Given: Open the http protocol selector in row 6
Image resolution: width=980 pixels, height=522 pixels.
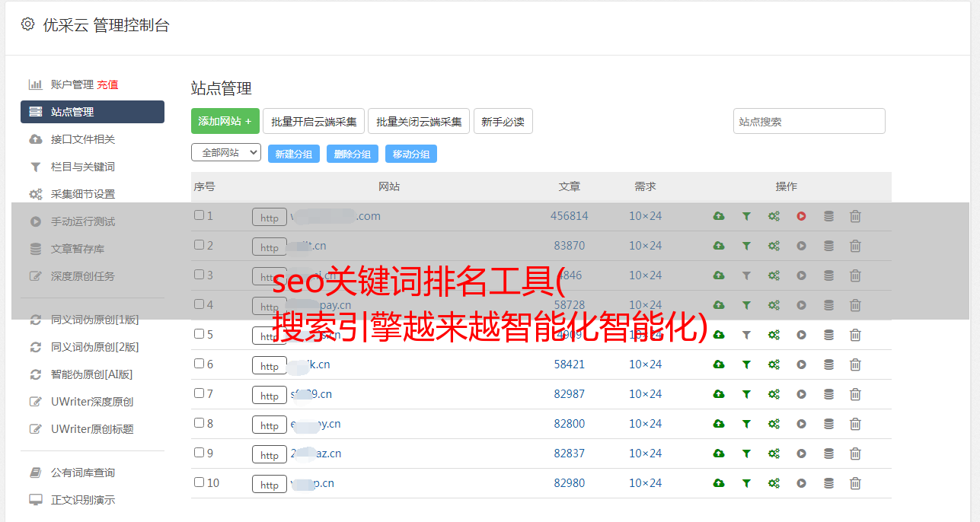Looking at the screenshot, I should (270, 365).
